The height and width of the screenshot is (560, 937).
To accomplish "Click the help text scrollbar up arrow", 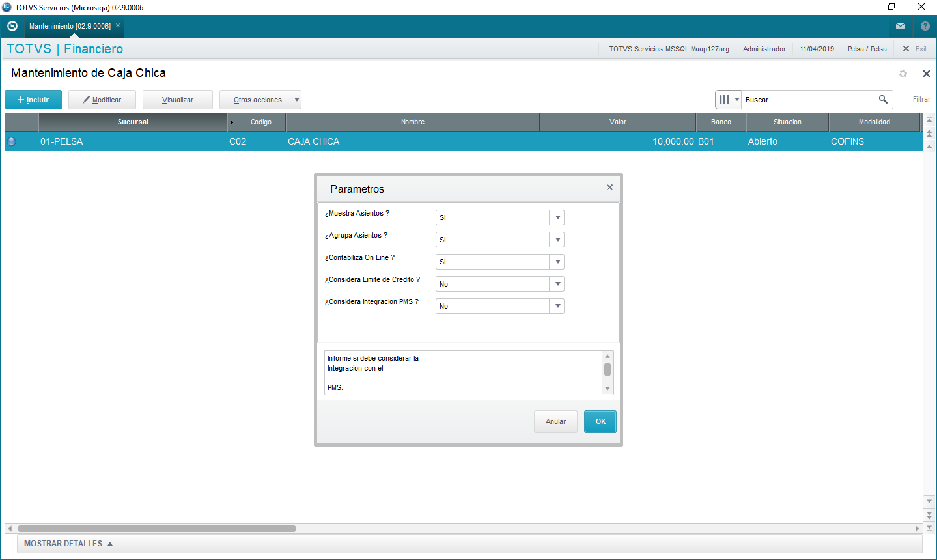I will 608,356.
